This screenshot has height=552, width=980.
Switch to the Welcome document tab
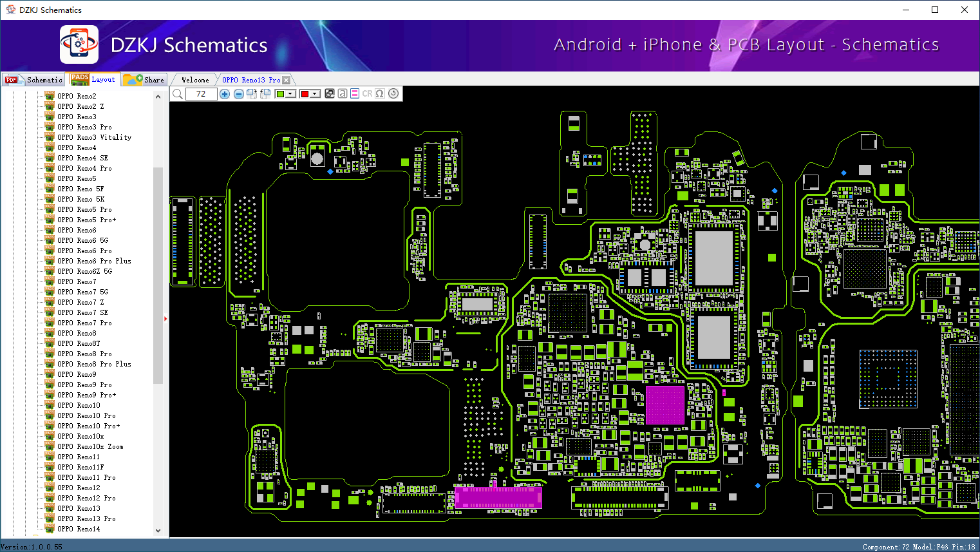click(x=195, y=80)
